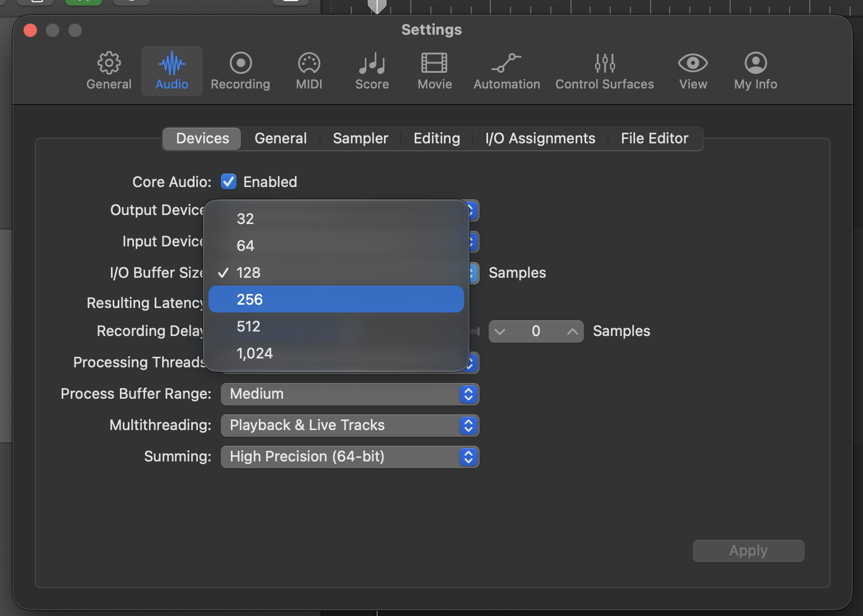Click the Apply button
The width and height of the screenshot is (863, 616).
click(x=748, y=550)
